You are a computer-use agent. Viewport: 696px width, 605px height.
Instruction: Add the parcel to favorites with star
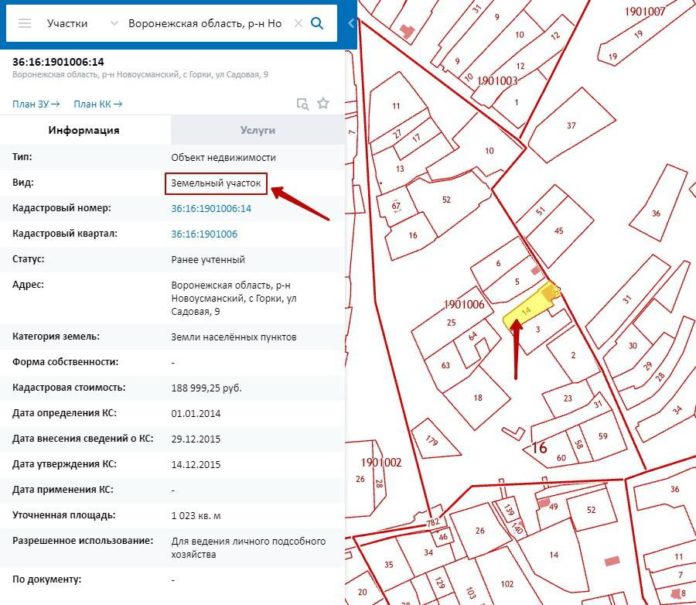[323, 103]
